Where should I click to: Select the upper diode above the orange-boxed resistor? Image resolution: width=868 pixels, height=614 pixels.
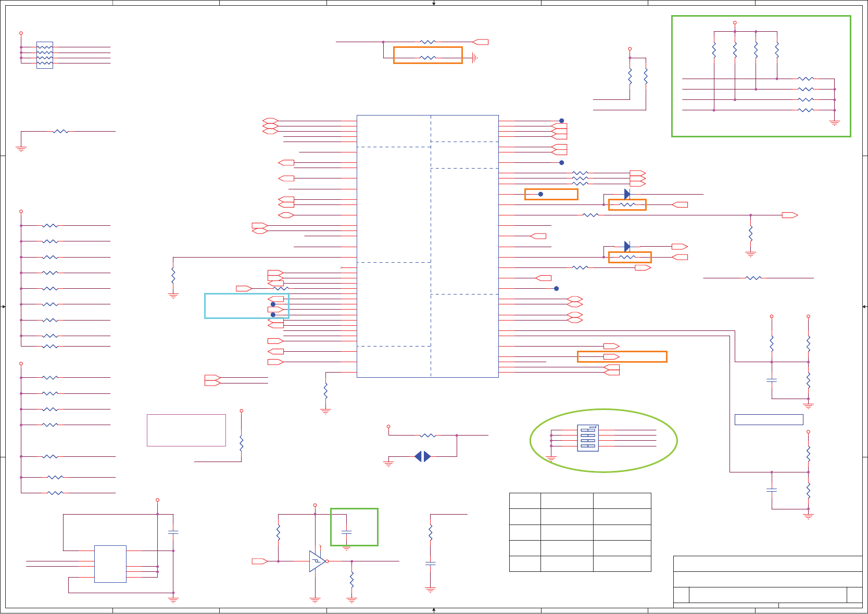click(x=627, y=194)
